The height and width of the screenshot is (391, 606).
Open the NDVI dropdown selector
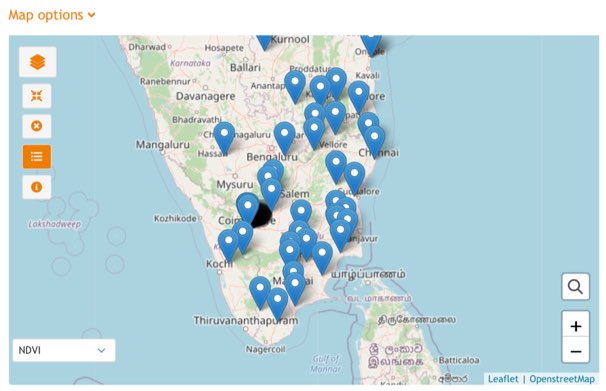pyautogui.click(x=64, y=350)
